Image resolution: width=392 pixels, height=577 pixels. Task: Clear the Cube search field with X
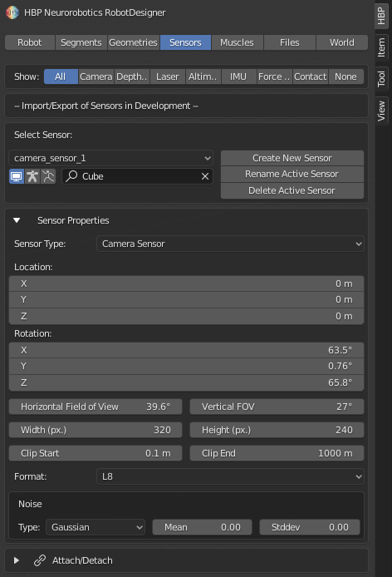(205, 176)
